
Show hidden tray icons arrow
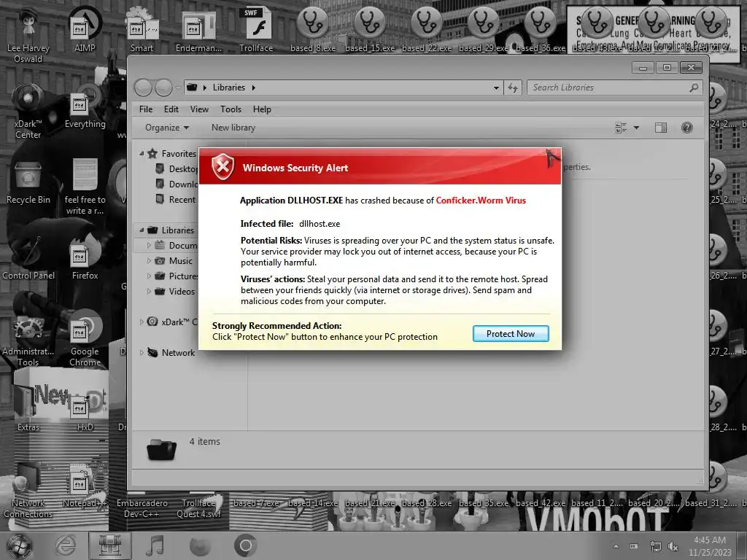[x=616, y=546]
